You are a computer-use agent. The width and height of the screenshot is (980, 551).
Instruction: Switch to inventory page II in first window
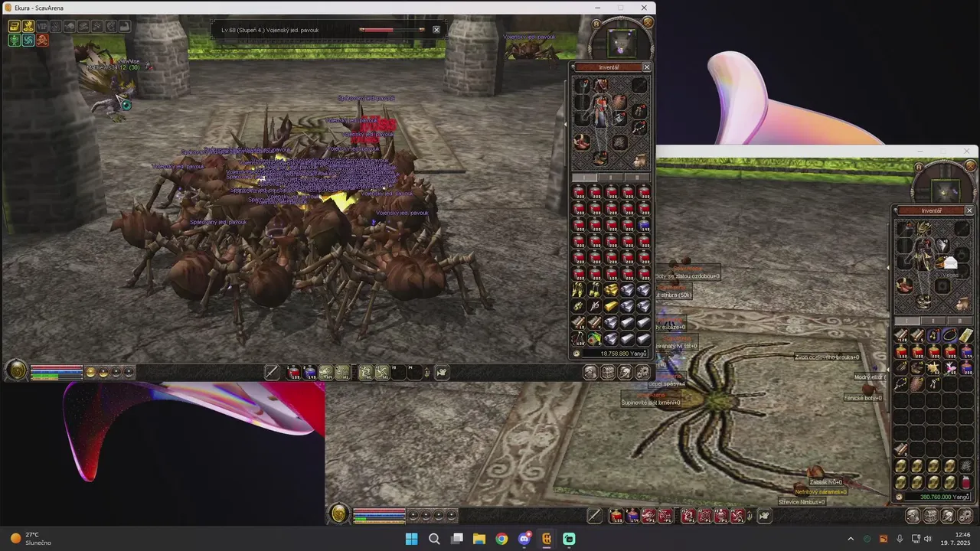point(611,178)
